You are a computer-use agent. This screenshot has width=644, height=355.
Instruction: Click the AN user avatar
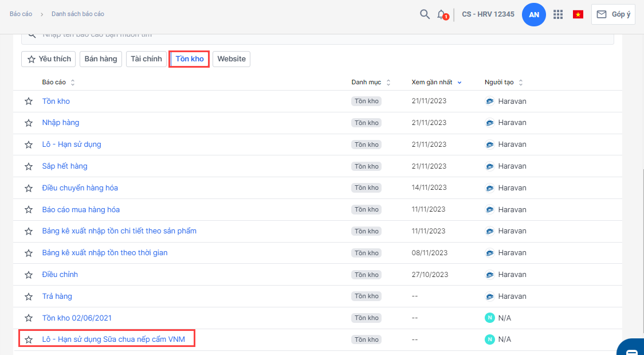533,15
